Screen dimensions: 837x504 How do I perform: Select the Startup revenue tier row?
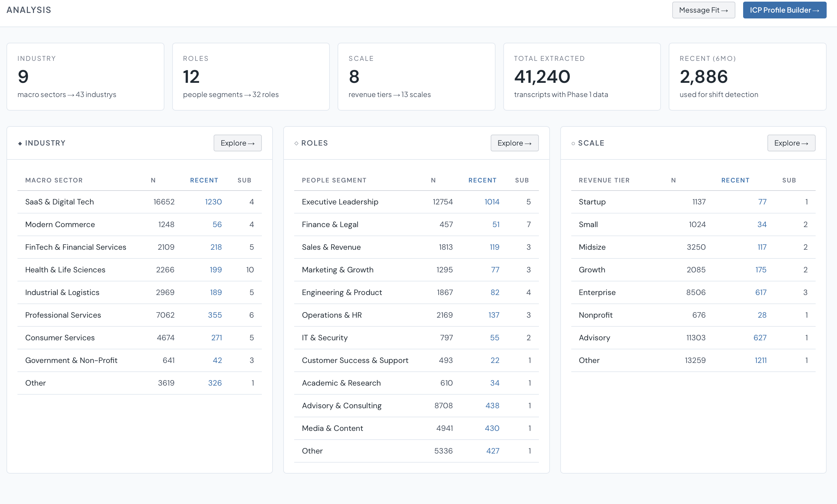(693, 202)
